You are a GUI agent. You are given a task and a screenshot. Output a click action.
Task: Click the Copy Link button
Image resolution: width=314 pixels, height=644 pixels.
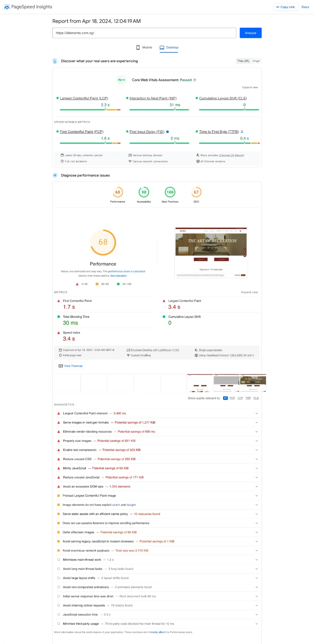(x=286, y=7)
